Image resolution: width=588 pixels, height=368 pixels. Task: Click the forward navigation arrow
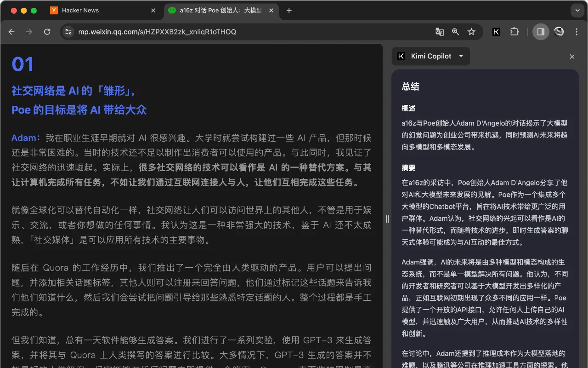(x=29, y=32)
